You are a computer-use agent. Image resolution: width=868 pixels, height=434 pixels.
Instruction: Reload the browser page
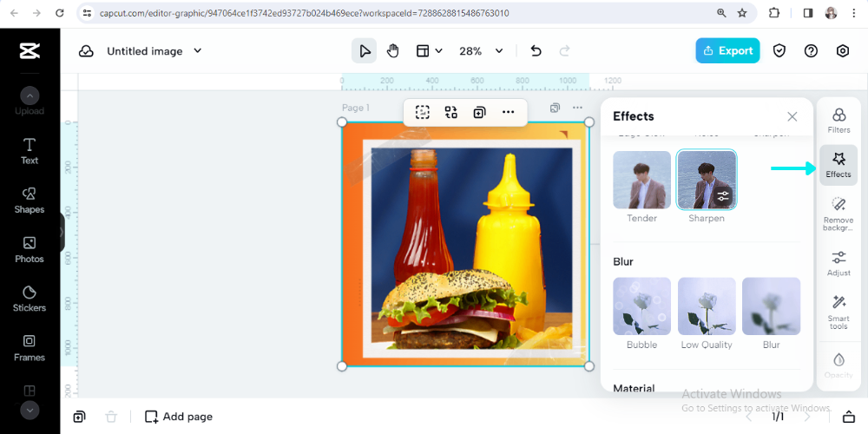[x=60, y=13]
